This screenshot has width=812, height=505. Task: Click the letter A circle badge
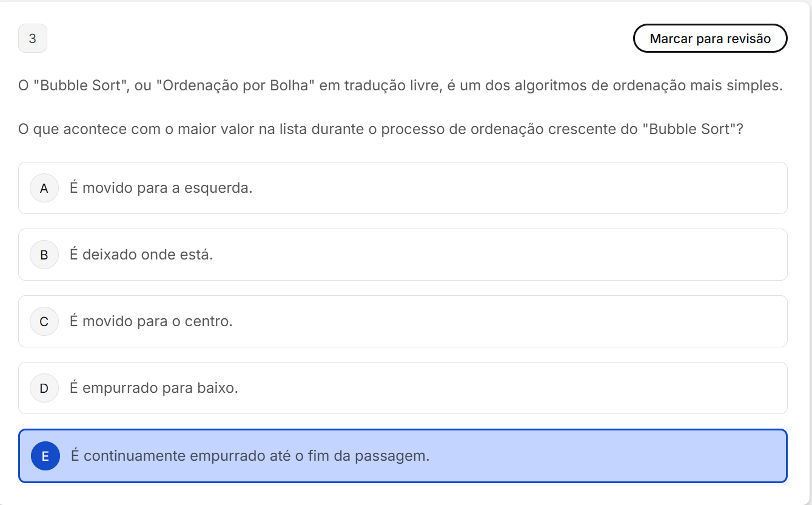(44, 188)
